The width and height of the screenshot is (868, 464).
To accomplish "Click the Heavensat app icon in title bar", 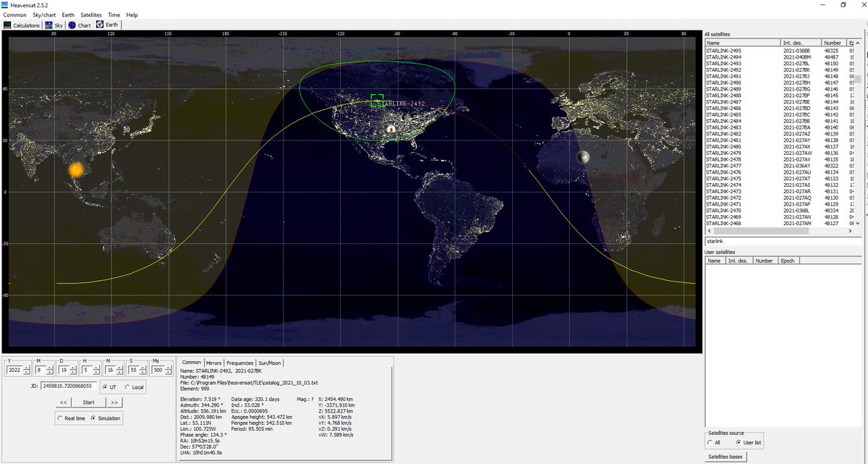I will (6, 4).
